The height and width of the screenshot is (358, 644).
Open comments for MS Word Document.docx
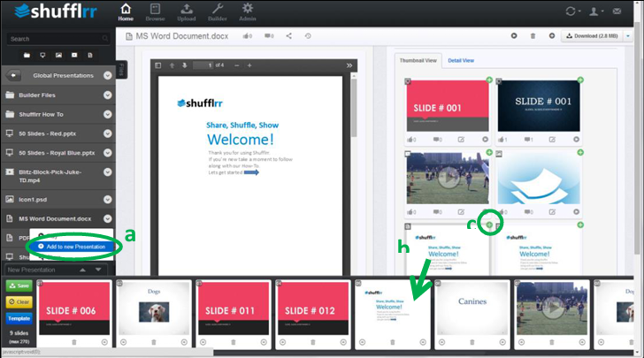pos(269,36)
